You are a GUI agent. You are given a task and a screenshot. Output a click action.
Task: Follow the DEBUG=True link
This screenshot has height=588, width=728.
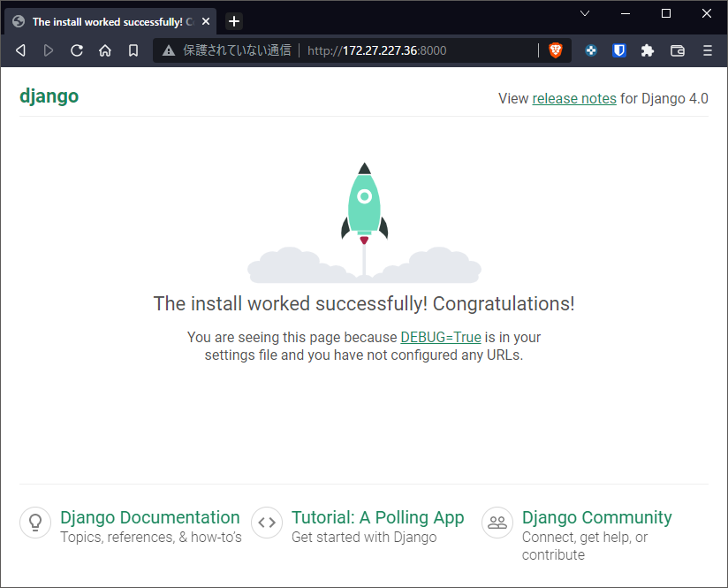point(441,337)
